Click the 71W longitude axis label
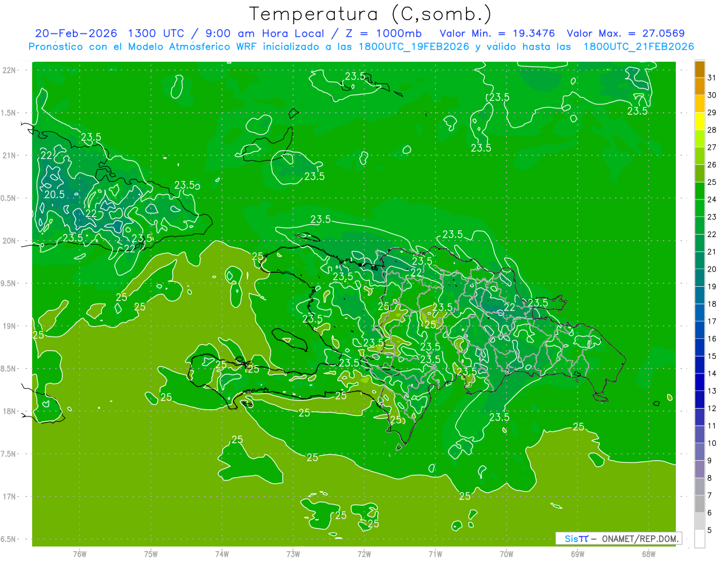Screen dimensions: 728x562 coord(435,554)
